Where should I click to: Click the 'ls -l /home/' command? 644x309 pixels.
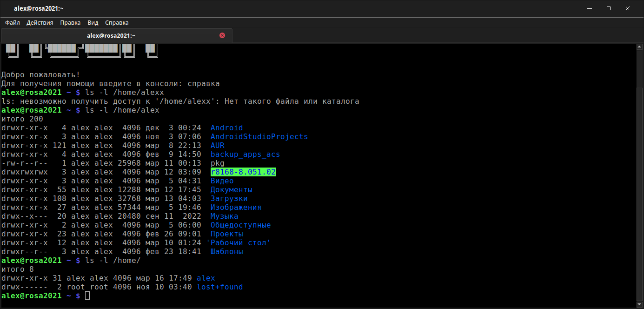coord(113,260)
